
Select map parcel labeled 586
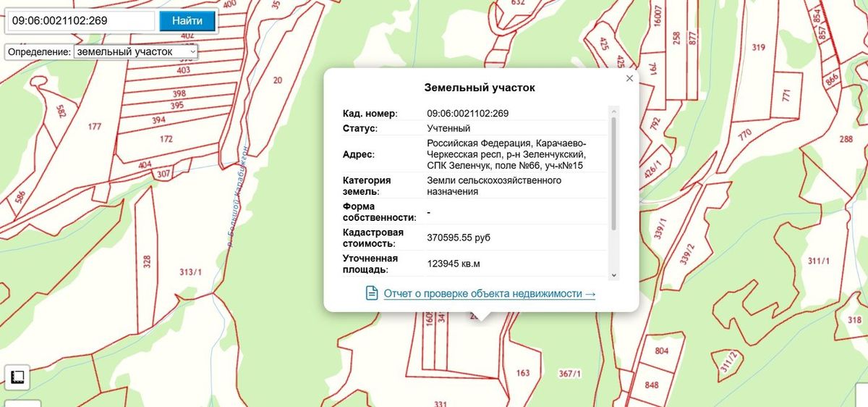(x=20, y=196)
